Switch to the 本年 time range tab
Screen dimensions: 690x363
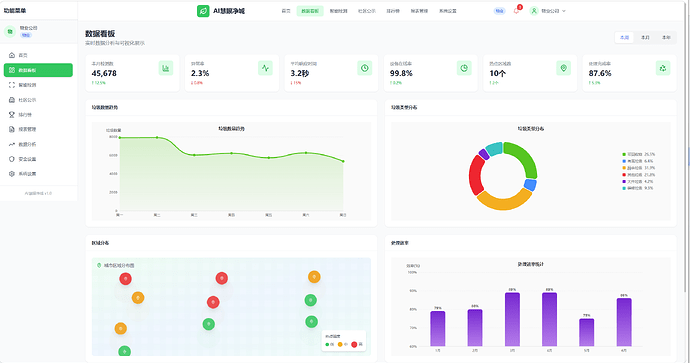coord(666,38)
